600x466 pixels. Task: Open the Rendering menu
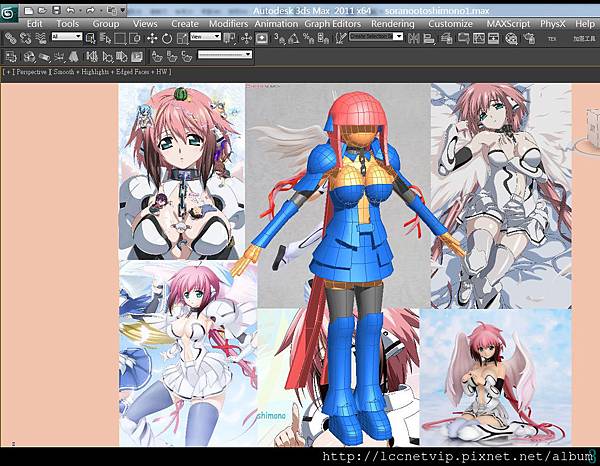(x=393, y=24)
